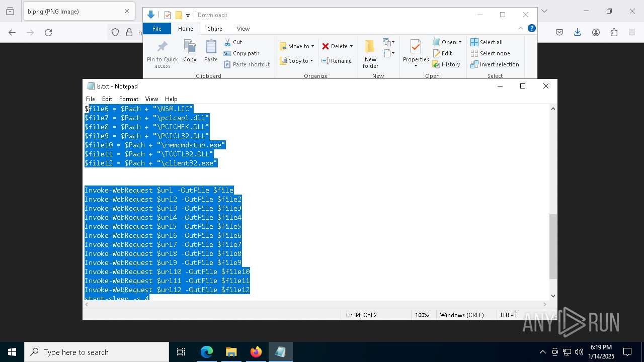Viewport: 644px width, 362px height.
Task: Click the red Delete button
Action: 335,46
